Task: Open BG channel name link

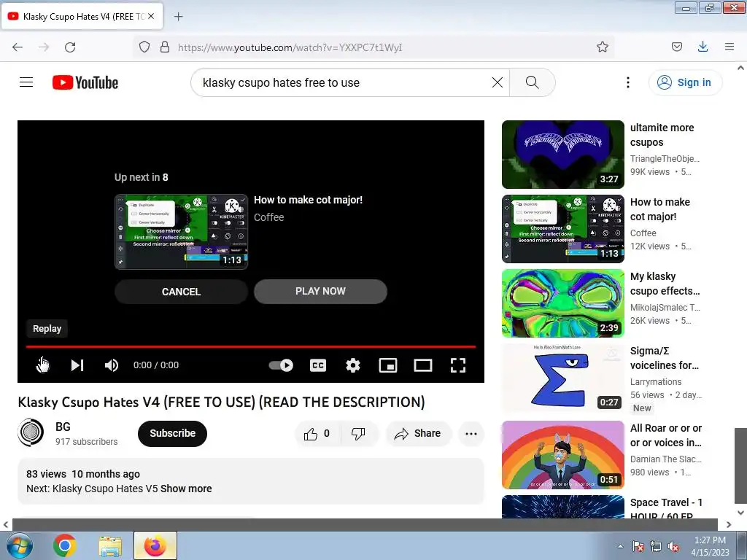Action: [63, 427]
